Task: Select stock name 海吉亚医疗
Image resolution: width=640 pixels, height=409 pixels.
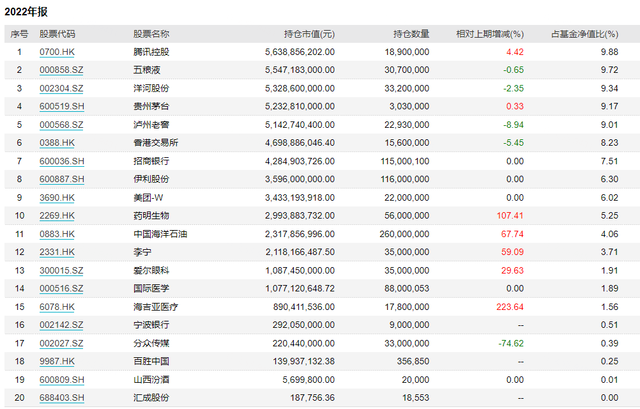Action: click(156, 307)
